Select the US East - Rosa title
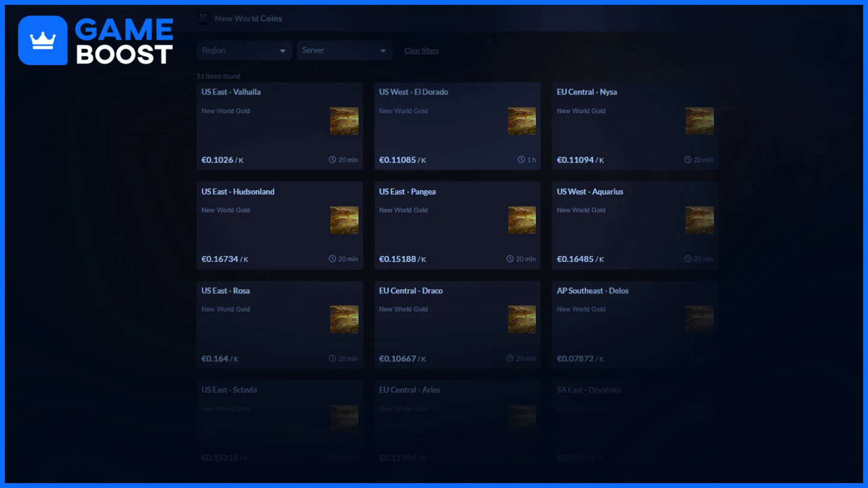Viewport: 868px width, 488px height. 225,290
